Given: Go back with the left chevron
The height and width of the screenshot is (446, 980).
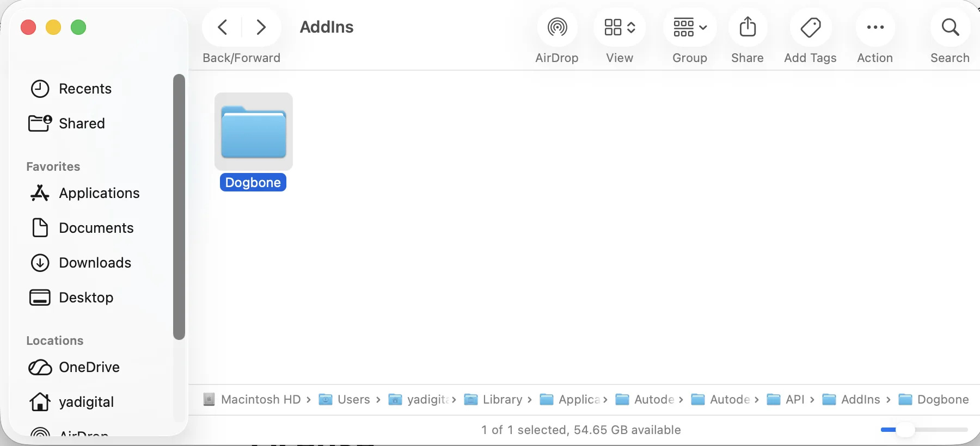Looking at the screenshot, I should [x=223, y=27].
